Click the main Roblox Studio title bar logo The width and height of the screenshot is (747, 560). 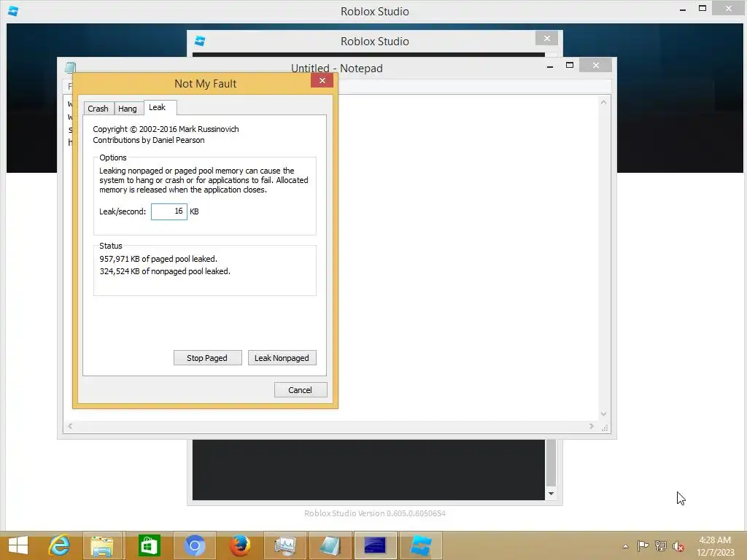tap(13, 11)
